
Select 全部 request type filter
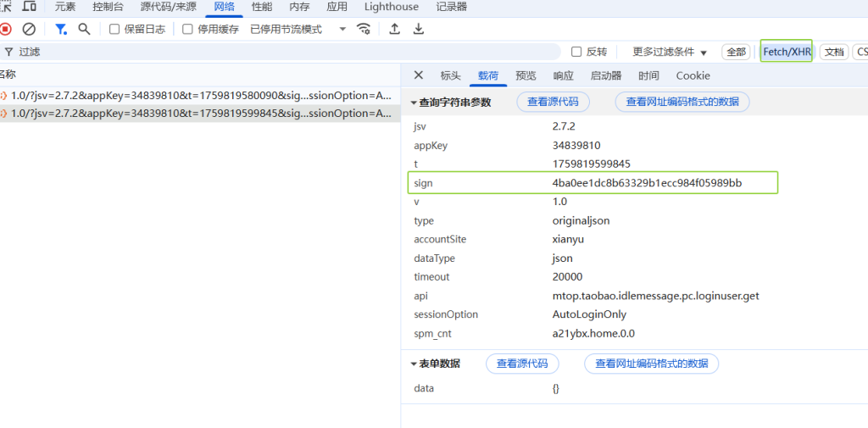[x=736, y=52]
